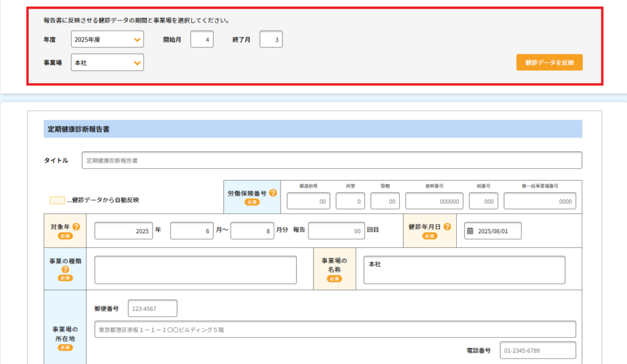Click the calendar icon in the date field

click(470, 231)
